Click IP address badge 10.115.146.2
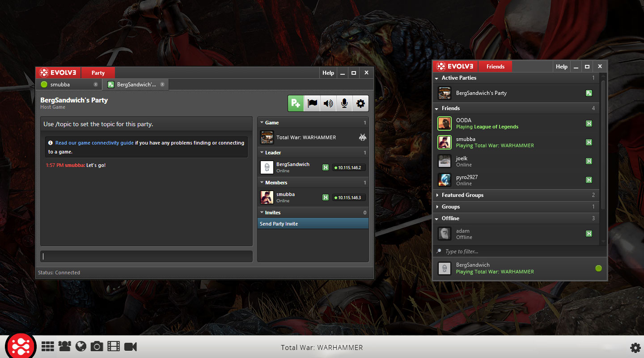644x358 pixels. pos(349,167)
